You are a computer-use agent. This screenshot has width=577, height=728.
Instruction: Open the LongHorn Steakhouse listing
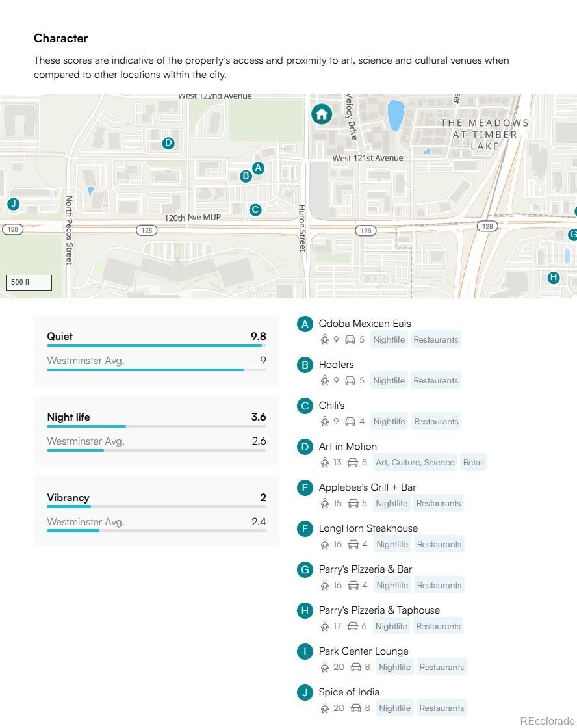tap(368, 528)
